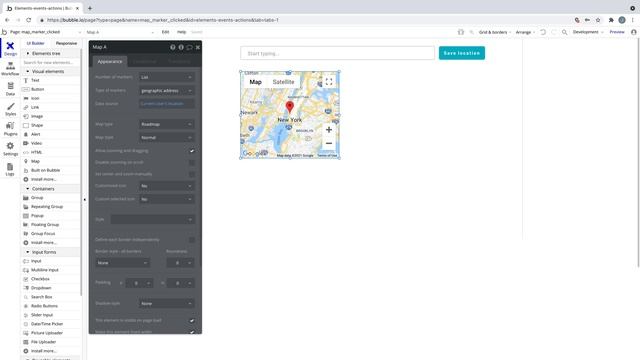Open comments icon in Map A panel
This screenshot has width=640, height=360.
point(189,47)
